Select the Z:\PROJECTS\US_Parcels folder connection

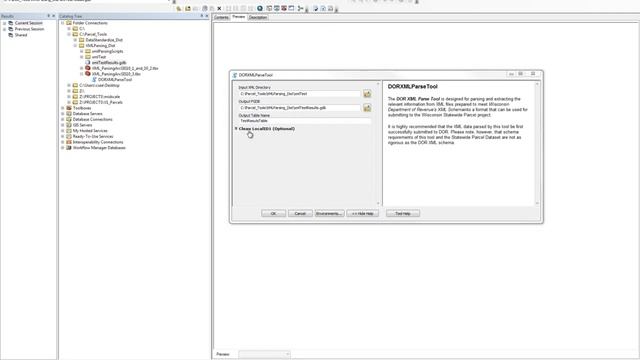101,102
